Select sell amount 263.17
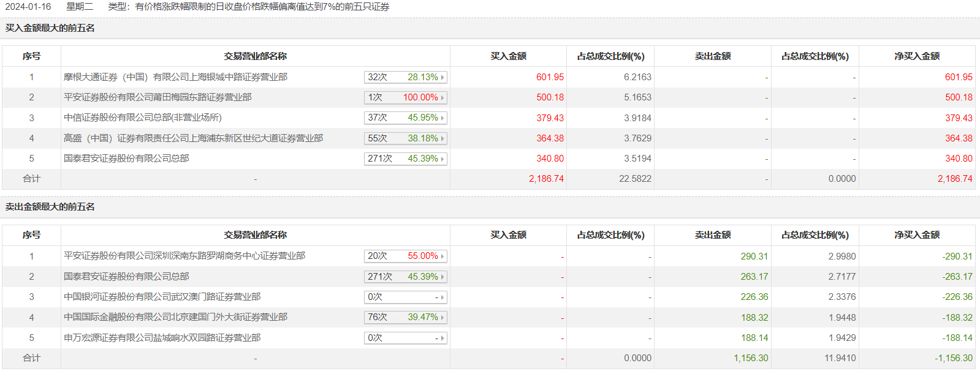 pos(754,277)
